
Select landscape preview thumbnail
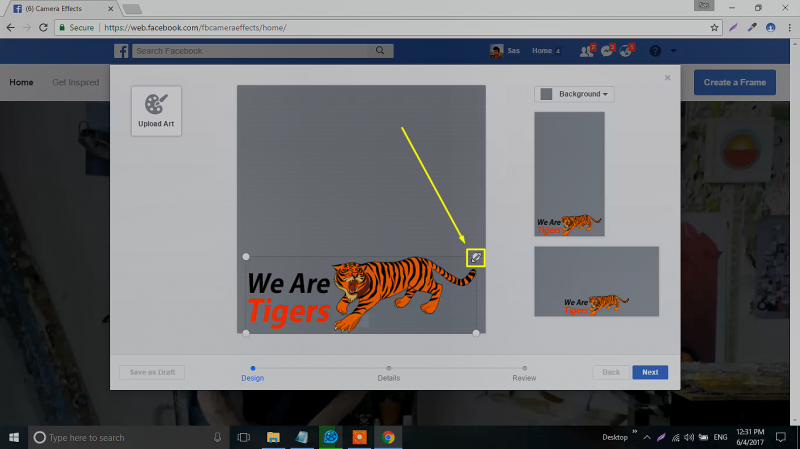[x=596, y=282]
